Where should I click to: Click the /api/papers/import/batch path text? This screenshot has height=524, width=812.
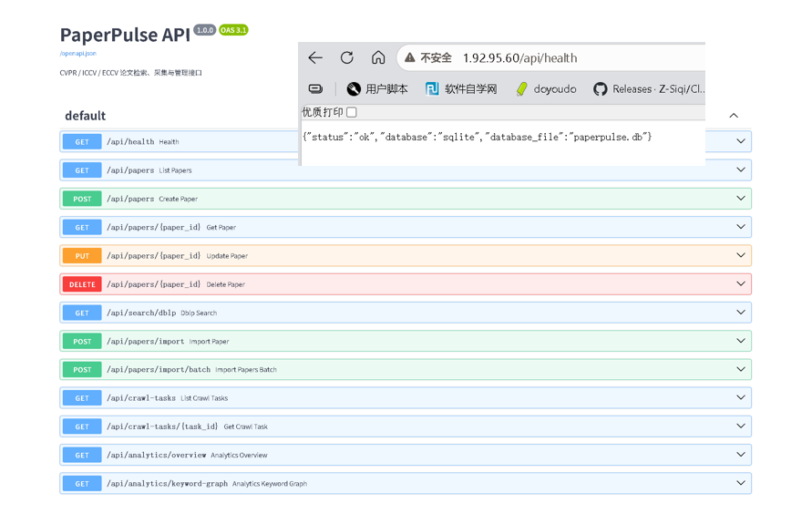159,370
